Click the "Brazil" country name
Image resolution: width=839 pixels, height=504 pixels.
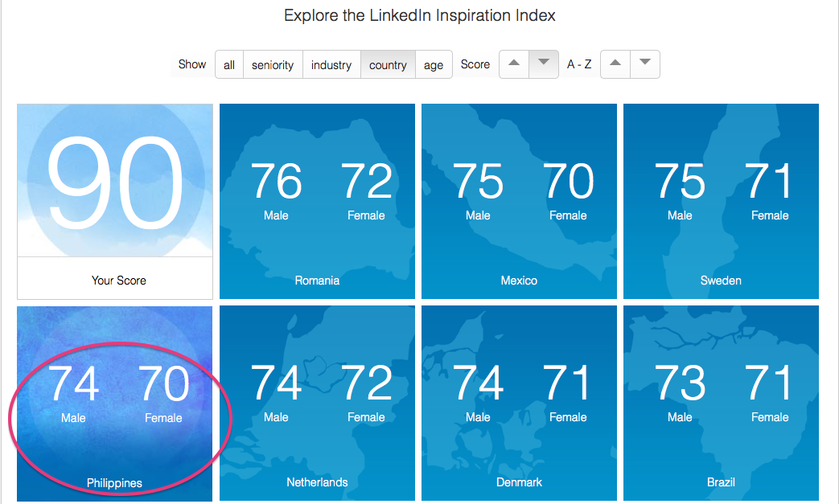(721, 482)
